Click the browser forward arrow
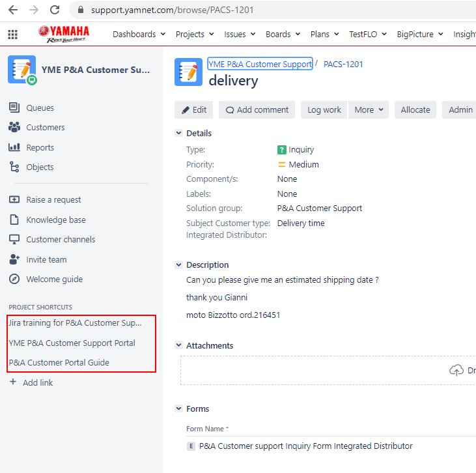 click(x=34, y=10)
